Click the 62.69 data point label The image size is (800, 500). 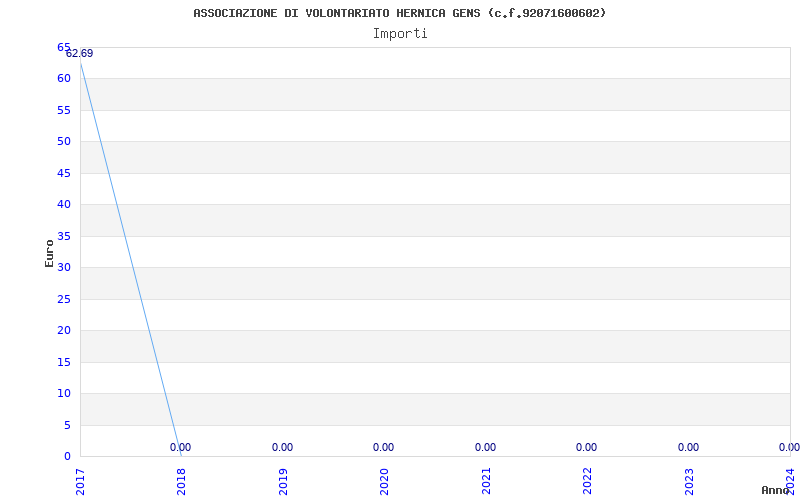(80, 54)
